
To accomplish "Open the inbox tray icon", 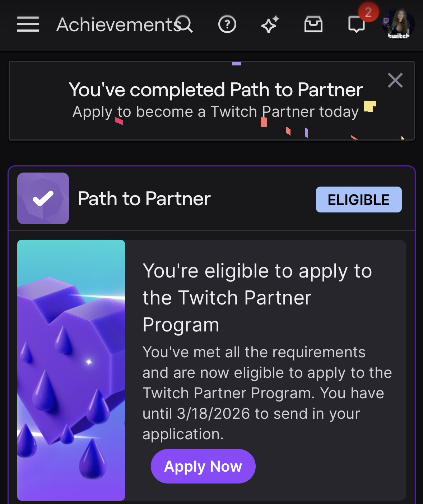I will (x=313, y=24).
